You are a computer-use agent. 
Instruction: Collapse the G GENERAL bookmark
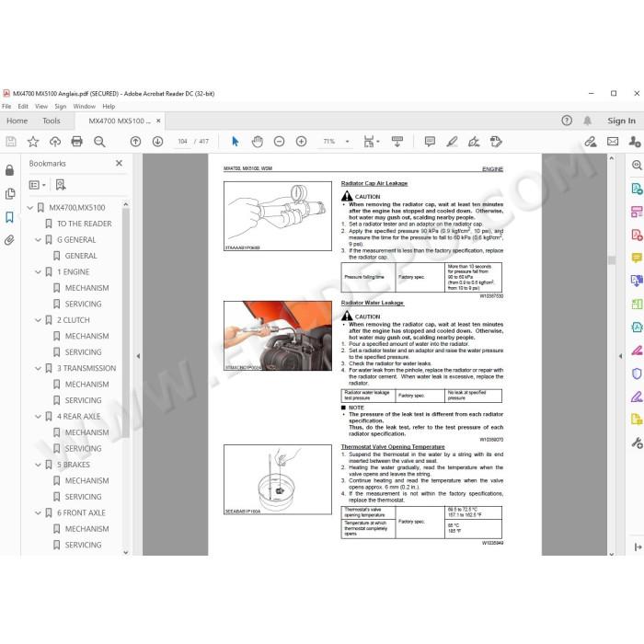coord(38,240)
